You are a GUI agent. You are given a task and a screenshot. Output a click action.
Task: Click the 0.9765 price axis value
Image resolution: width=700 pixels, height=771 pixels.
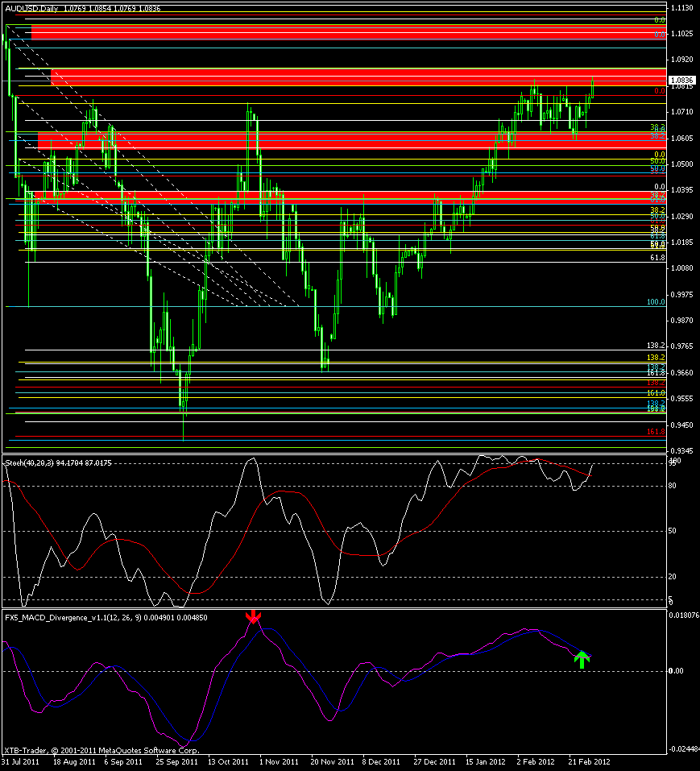click(681, 346)
